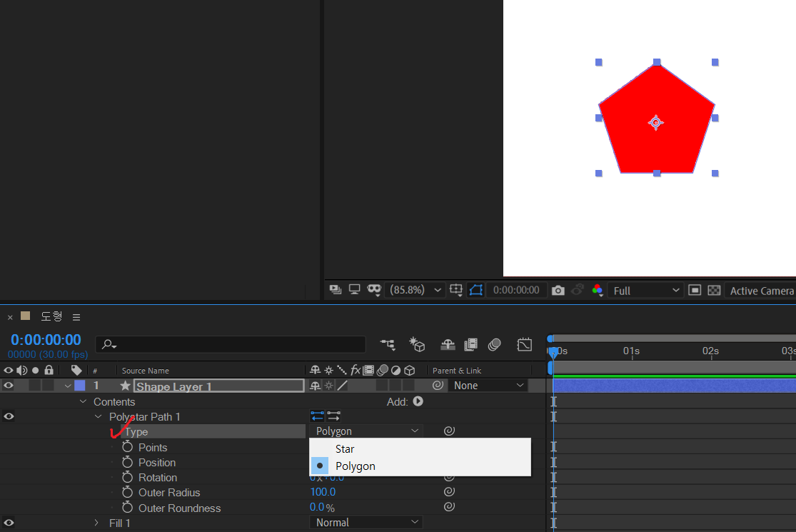Toggle the transparency grid icon
796x532 pixels.
[x=714, y=290]
